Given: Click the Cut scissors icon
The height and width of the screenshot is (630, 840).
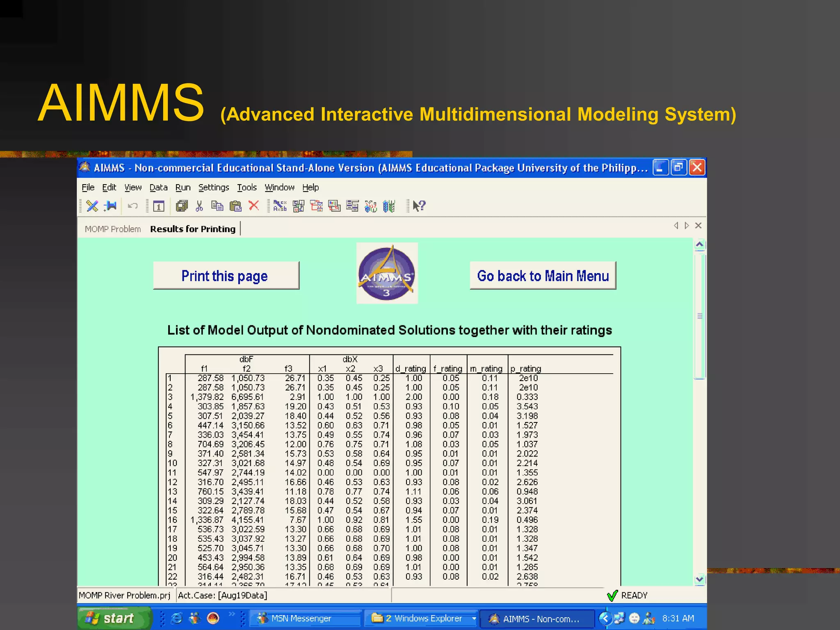Looking at the screenshot, I should 199,206.
